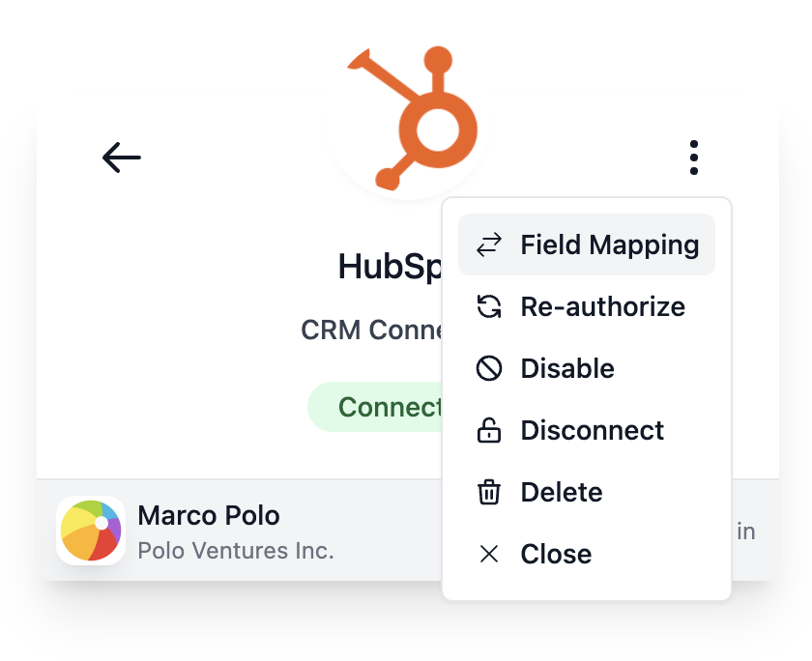812x661 pixels.
Task: Choose Close to dismiss the menu
Action: 586,554
